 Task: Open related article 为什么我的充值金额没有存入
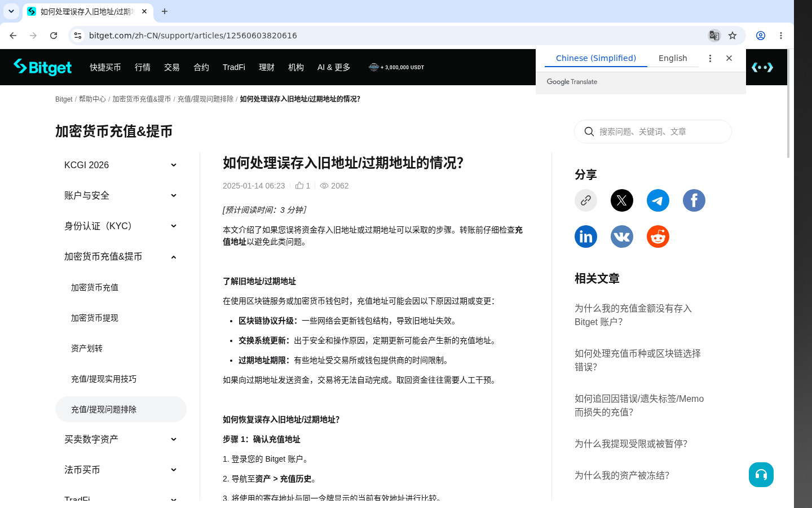[x=633, y=315]
